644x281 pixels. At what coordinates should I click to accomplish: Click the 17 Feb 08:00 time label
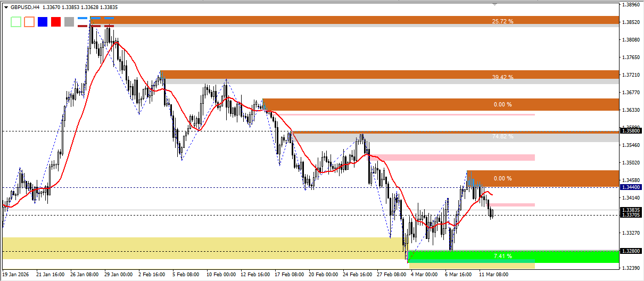tap(289, 275)
